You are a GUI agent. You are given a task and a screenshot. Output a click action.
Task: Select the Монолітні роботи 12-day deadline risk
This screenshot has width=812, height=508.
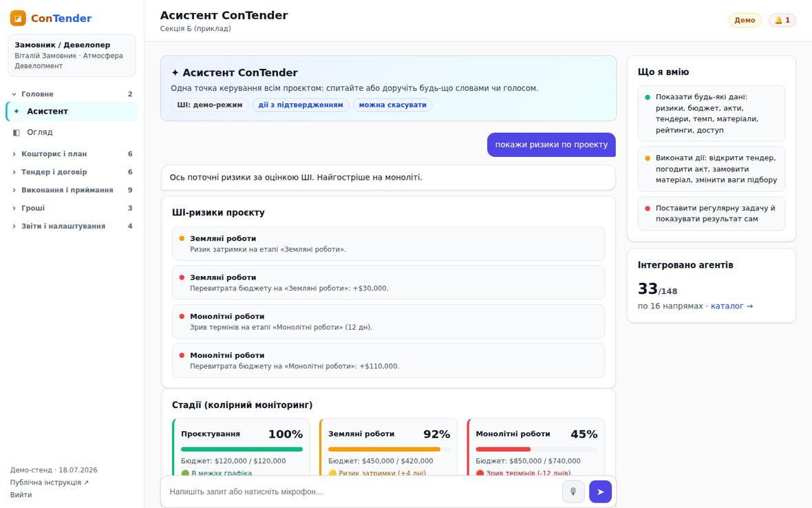click(x=388, y=321)
